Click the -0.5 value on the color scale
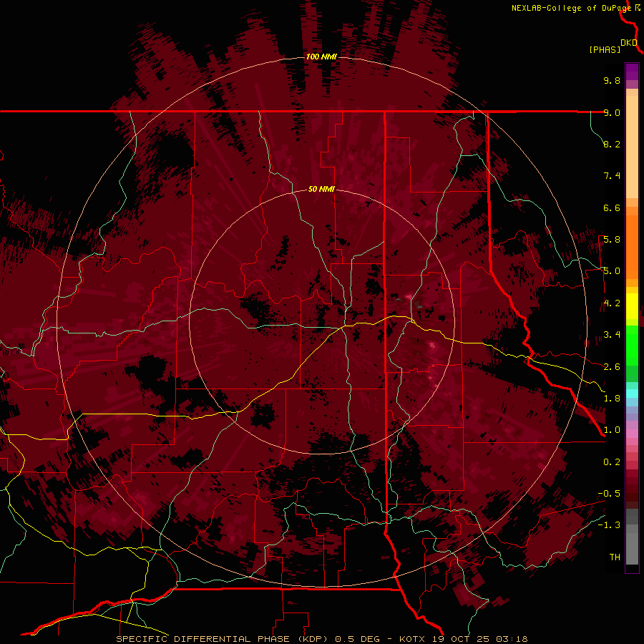Screen dimensions: 644x644 pos(609,494)
